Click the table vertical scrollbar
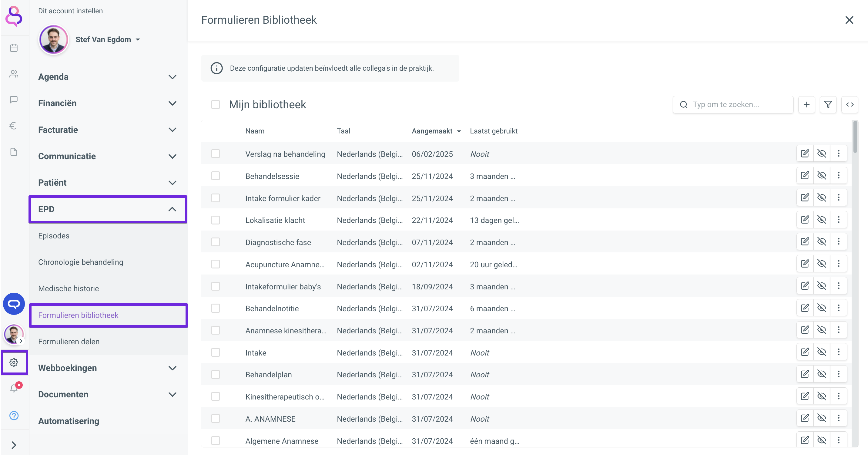 pos(855,136)
